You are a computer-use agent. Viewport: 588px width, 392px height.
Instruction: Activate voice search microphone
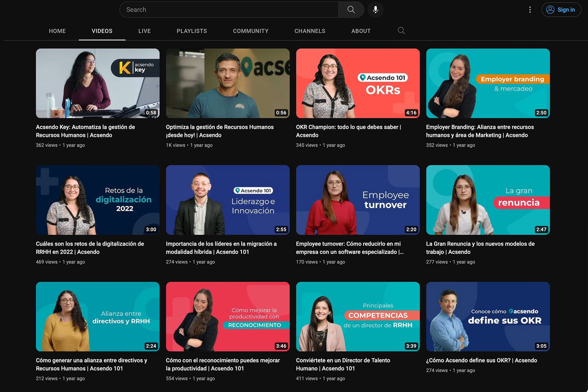click(375, 9)
